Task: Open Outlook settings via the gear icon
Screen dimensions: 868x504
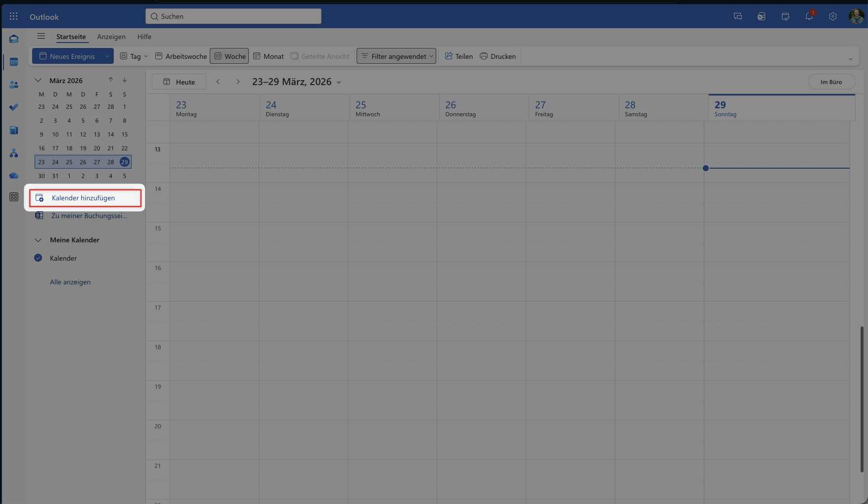Action: coord(833,16)
